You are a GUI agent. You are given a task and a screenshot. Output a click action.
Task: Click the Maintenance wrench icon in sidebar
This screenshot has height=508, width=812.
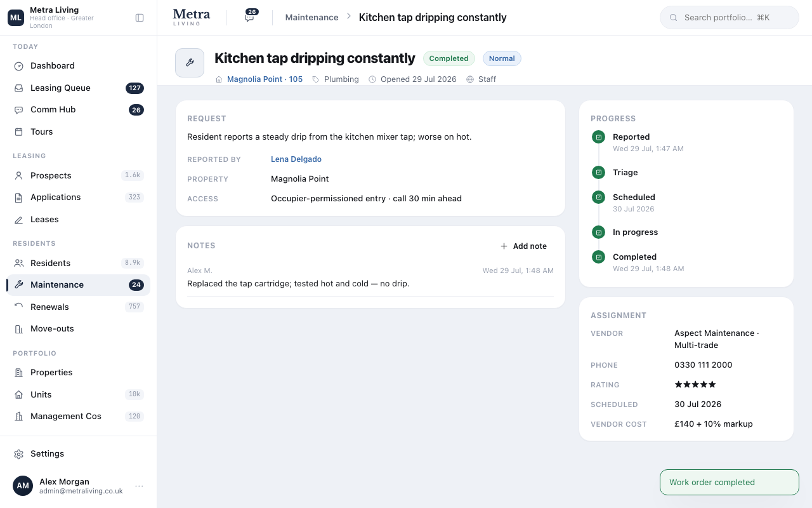pos(18,285)
